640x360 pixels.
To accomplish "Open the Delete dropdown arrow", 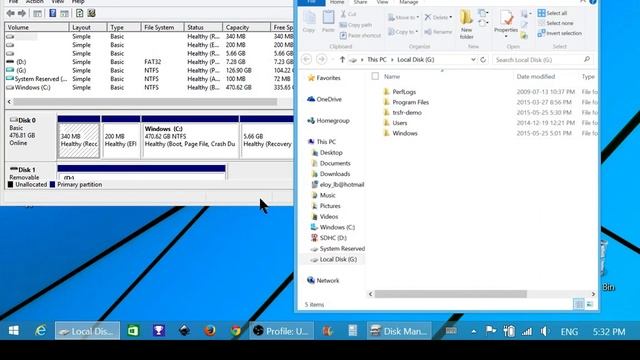I will [x=451, y=17].
